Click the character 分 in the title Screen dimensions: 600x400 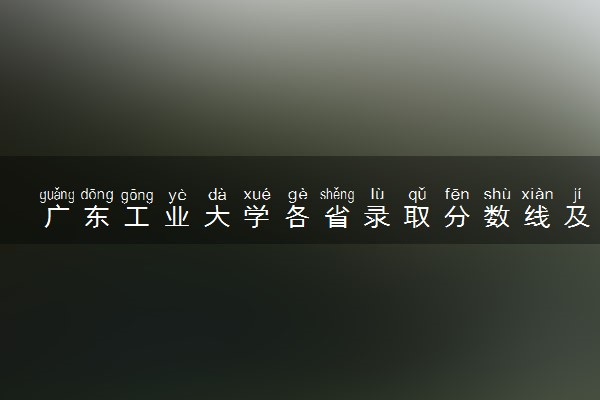457,217
